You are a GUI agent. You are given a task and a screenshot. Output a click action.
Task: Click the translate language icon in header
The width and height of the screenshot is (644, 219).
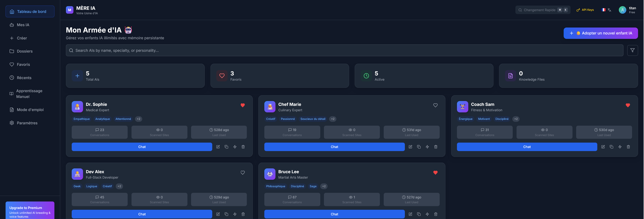[x=610, y=10]
